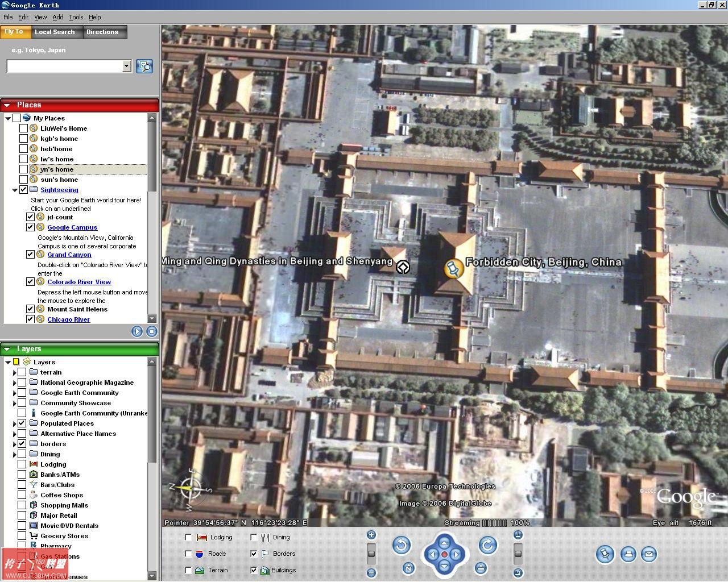Screen dimensions: 728x582
Task: Click the black diamond marker on the map
Action: click(x=403, y=267)
